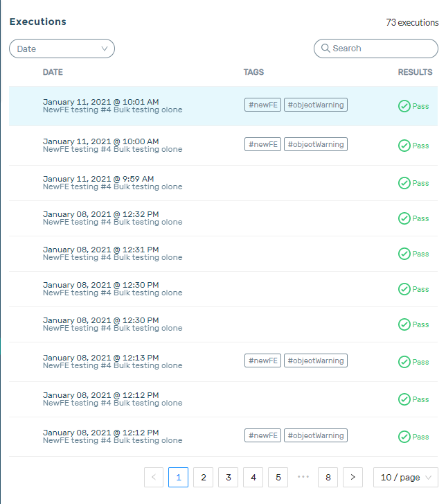Viewport: 446px width, 504px height.
Task: Click the pagination ellipsis to jump pages
Action: tap(303, 477)
